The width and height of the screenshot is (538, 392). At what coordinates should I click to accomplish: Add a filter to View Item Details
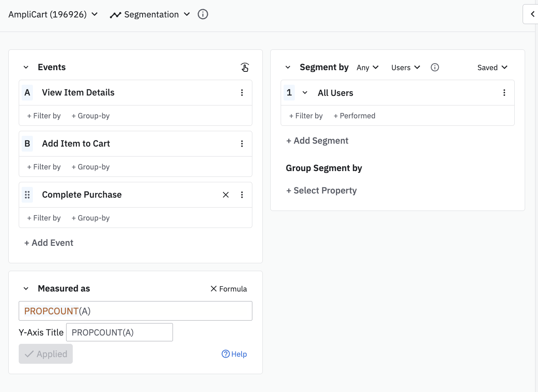44,116
